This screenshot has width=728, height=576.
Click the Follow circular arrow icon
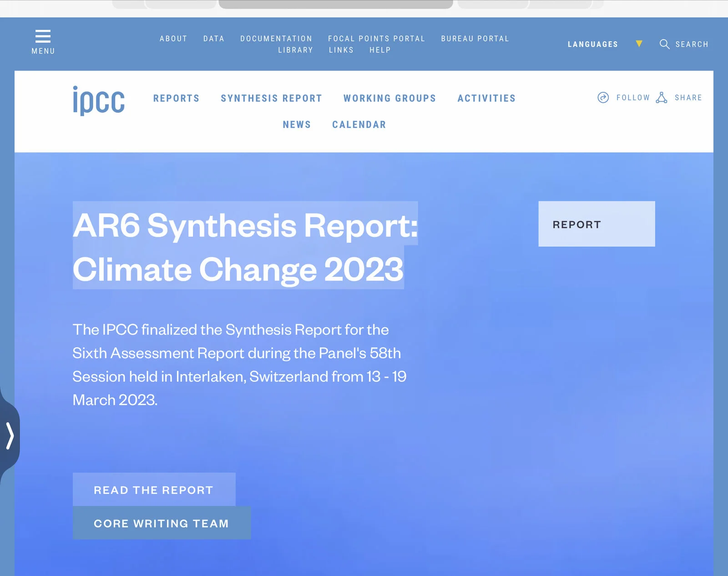click(603, 98)
